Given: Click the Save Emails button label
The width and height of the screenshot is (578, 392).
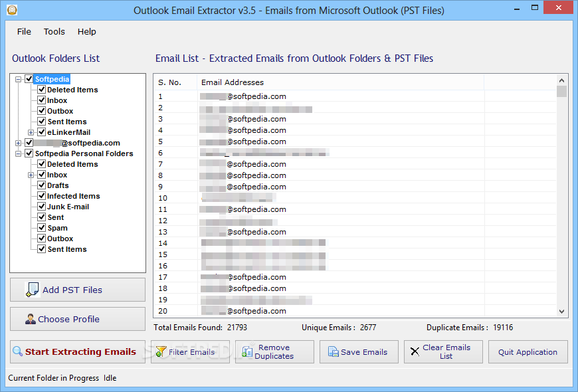Looking at the screenshot, I should [364, 352].
